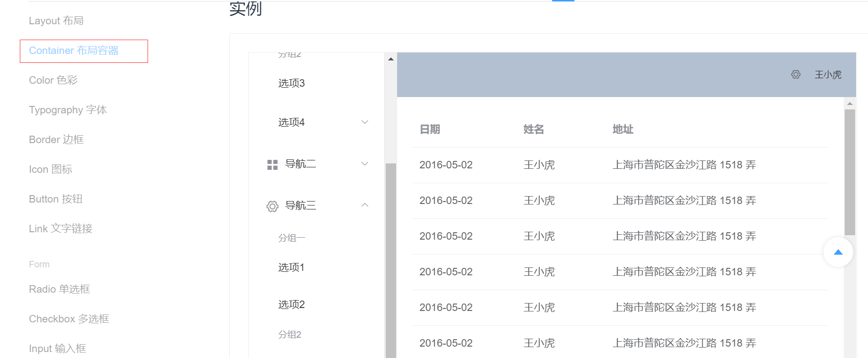Expand the 导航二 menu chevron
Image resolution: width=868 pixels, height=358 pixels.
pos(365,164)
